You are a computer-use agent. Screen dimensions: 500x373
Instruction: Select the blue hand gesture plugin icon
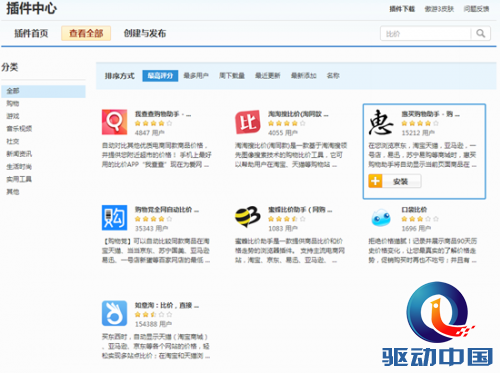coord(114,313)
